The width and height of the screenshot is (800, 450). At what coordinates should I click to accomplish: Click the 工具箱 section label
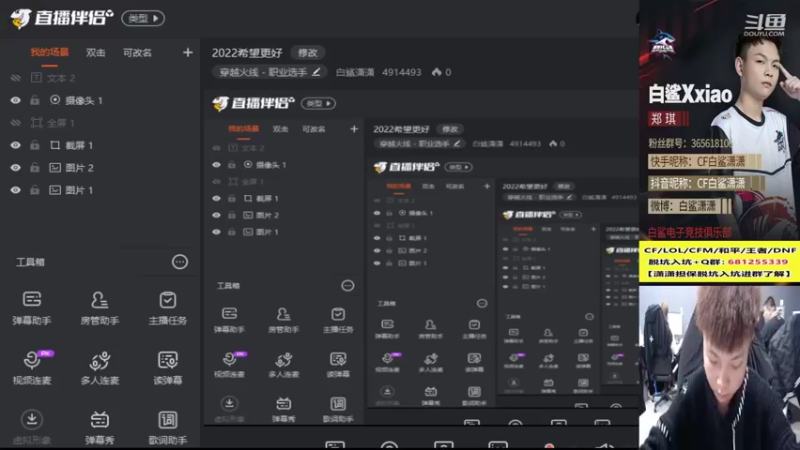(31, 262)
